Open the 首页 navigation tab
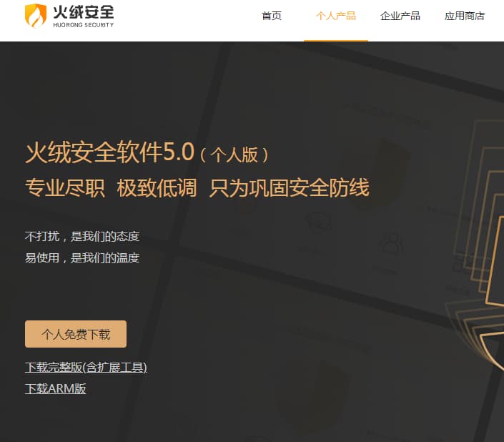This screenshot has height=442, width=504. pyautogui.click(x=272, y=16)
